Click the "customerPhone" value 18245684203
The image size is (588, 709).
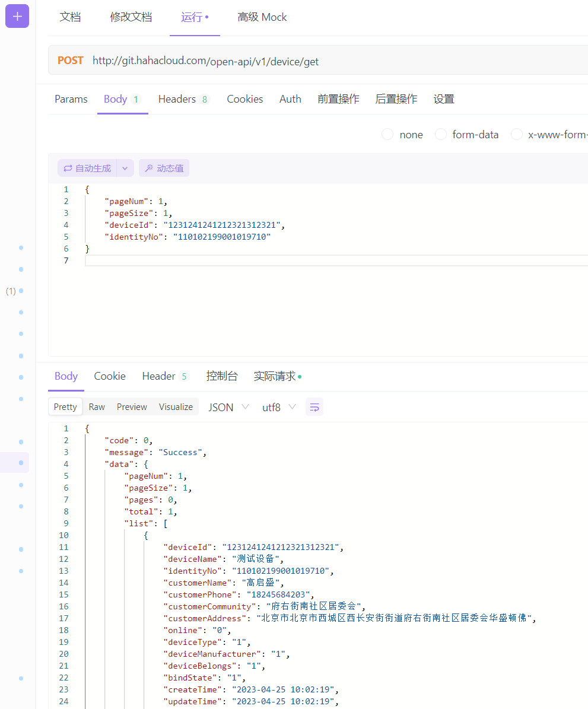pyautogui.click(x=278, y=594)
